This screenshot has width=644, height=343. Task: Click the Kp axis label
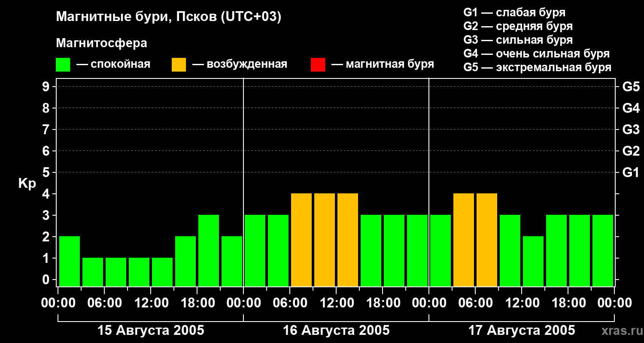pyautogui.click(x=27, y=183)
